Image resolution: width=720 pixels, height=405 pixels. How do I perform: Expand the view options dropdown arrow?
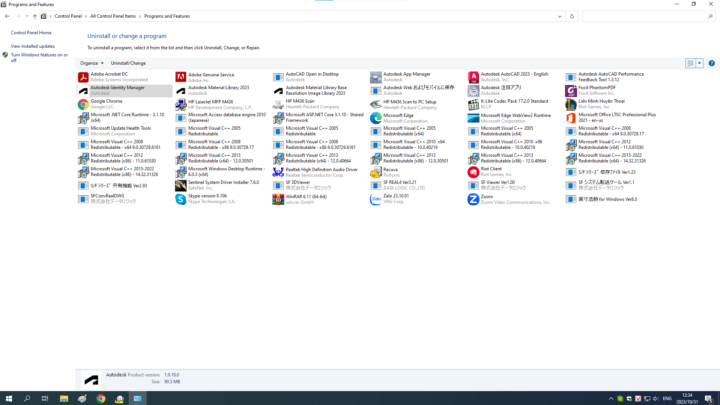coord(699,63)
